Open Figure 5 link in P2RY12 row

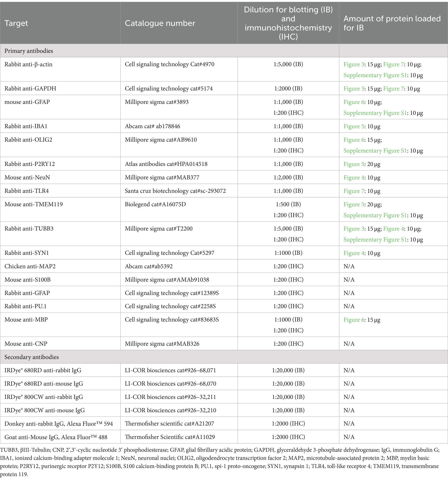tap(354, 164)
